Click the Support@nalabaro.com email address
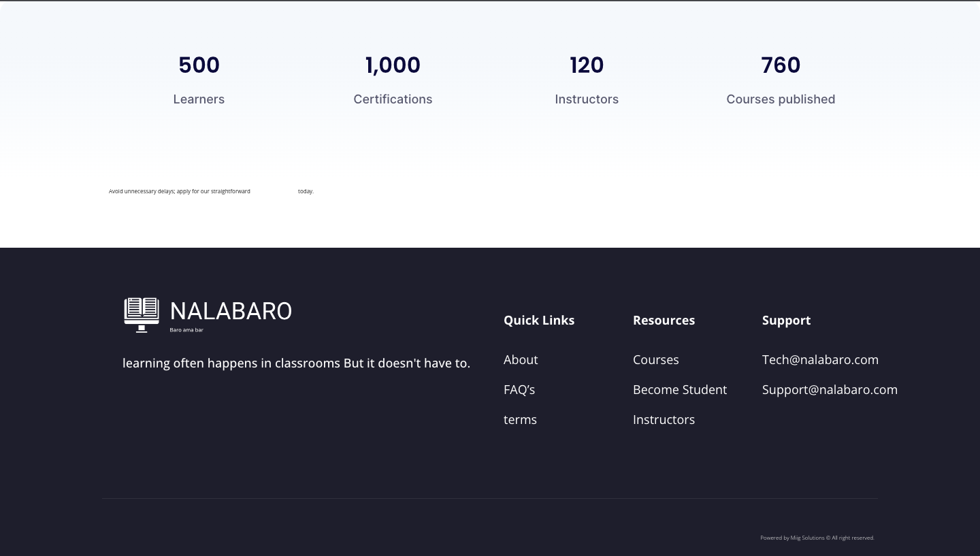 [830, 389]
